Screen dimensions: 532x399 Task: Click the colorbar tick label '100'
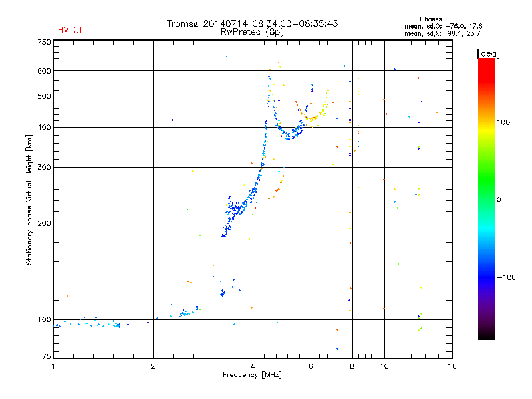pos(503,122)
